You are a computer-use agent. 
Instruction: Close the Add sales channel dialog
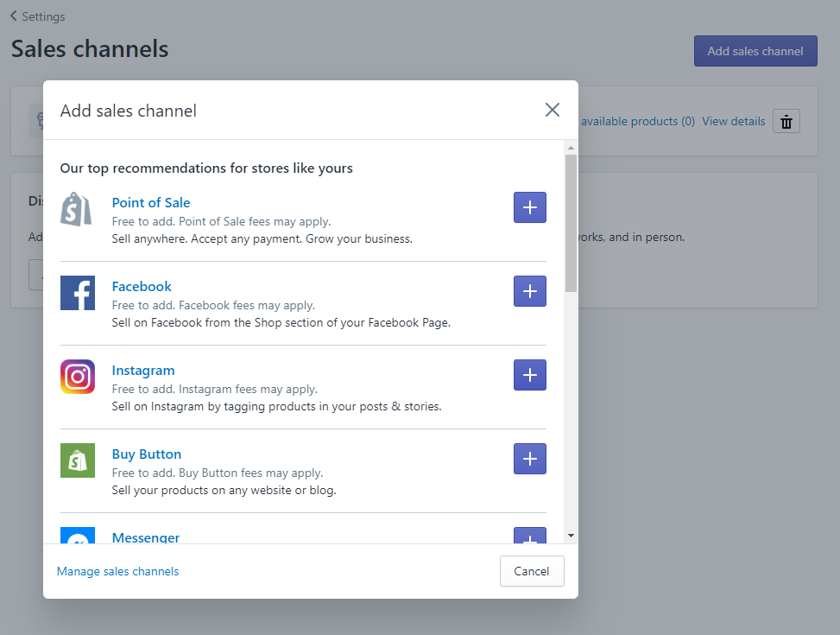[x=553, y=110]
